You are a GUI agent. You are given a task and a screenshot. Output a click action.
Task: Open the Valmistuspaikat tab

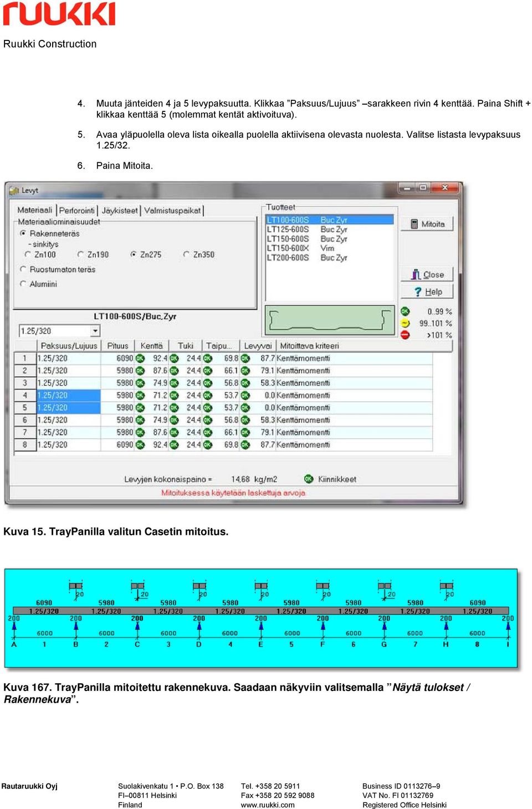[173, 211]
